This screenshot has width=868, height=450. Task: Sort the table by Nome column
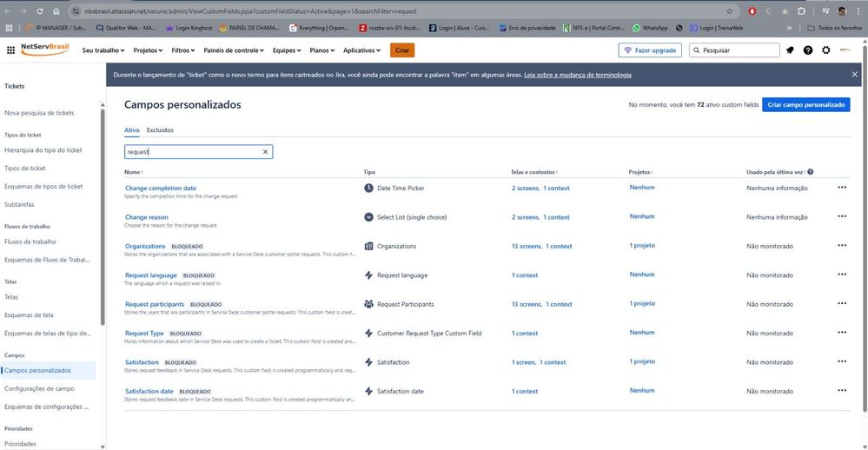click(x=134, y=172)
